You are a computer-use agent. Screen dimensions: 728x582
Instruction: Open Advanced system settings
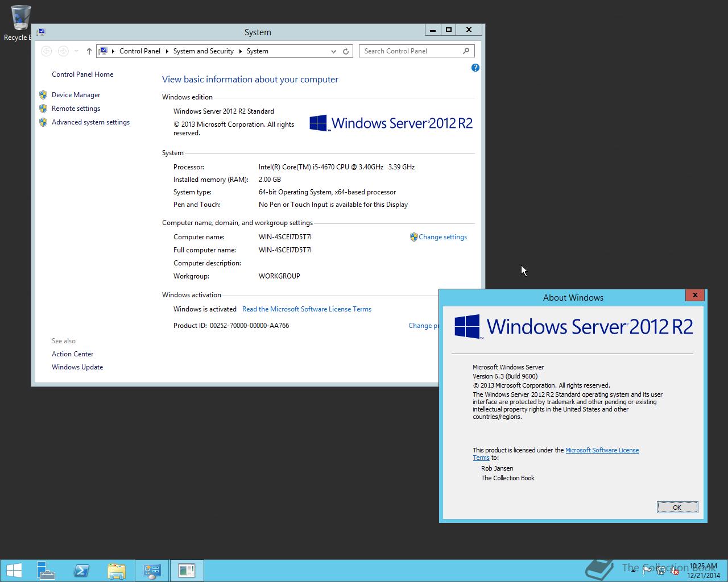pyautogui.click(x=90, y=122)
